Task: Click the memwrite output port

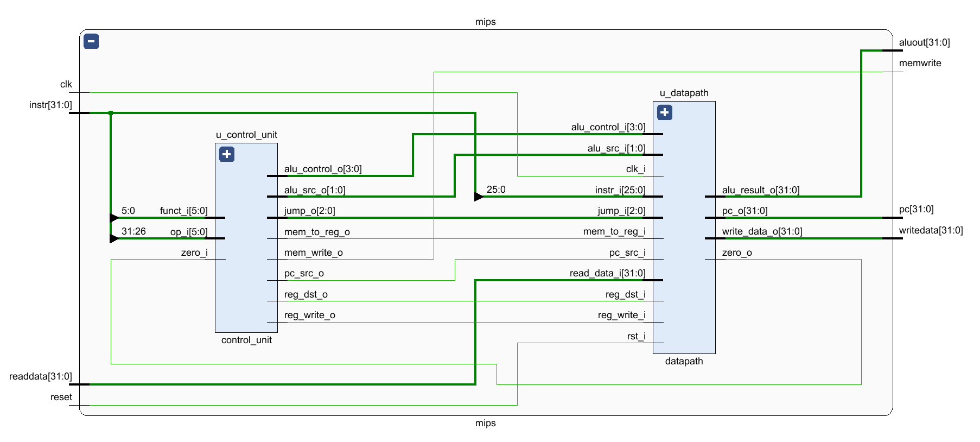Action: (x=920, y=63)
